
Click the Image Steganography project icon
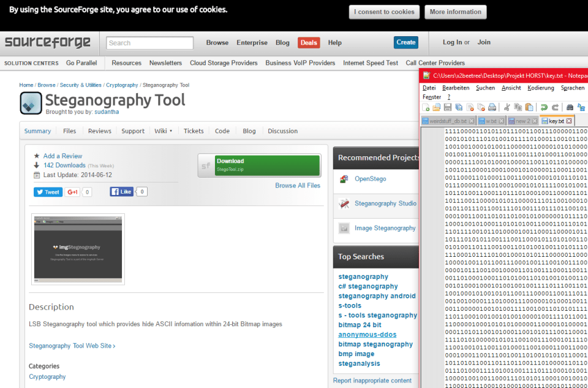(x=344, y=228)
